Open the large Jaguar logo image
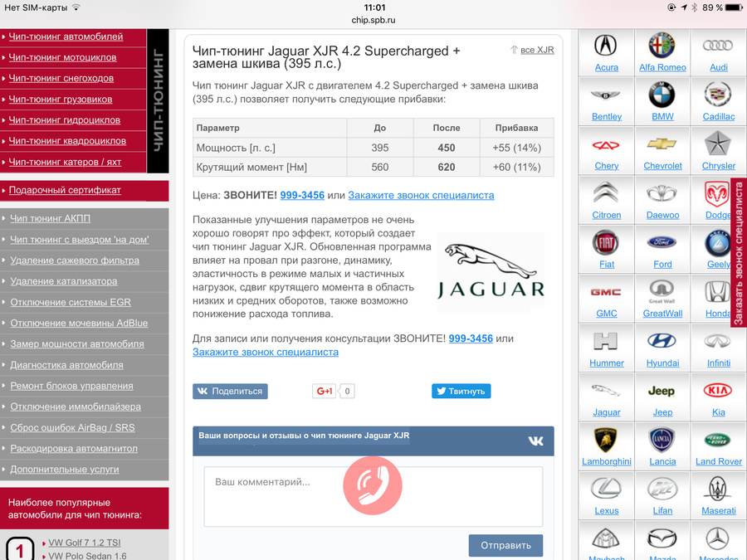 [x=491, y=272]
